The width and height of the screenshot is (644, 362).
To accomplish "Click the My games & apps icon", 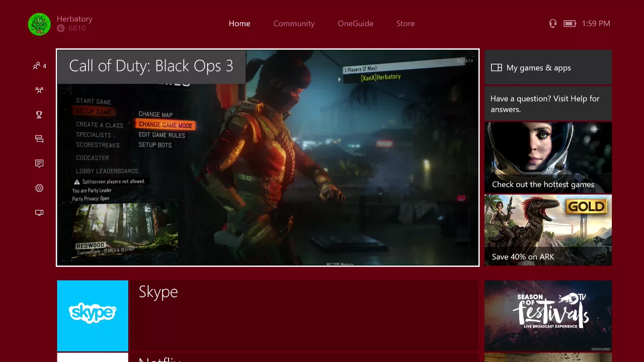I will [x=497, y=67].
